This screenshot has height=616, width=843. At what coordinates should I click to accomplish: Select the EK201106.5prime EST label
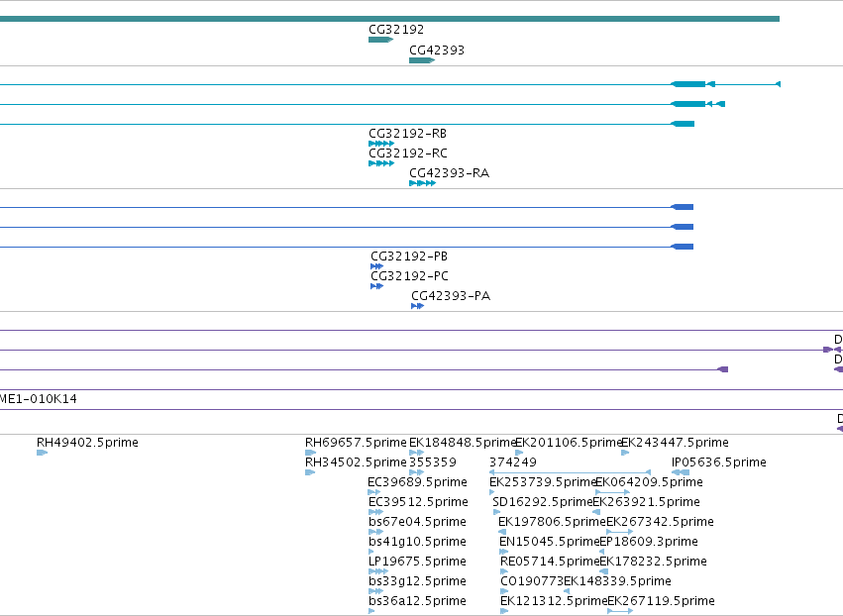click(x=568, y=443)
